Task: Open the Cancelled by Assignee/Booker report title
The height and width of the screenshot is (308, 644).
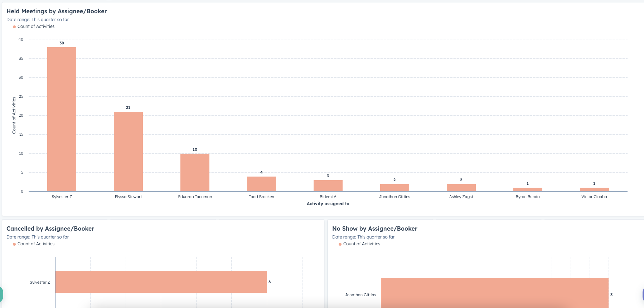Action: click(x=50, y=228)
